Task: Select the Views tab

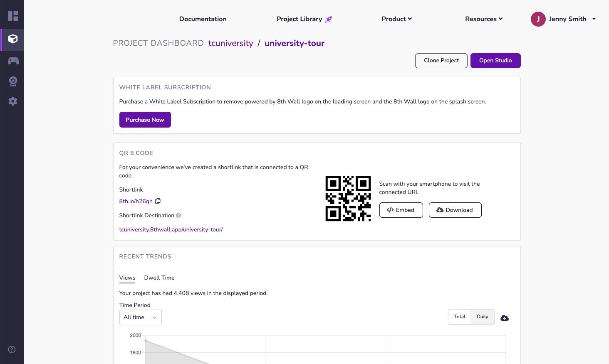Action: [x=127, y=278]
